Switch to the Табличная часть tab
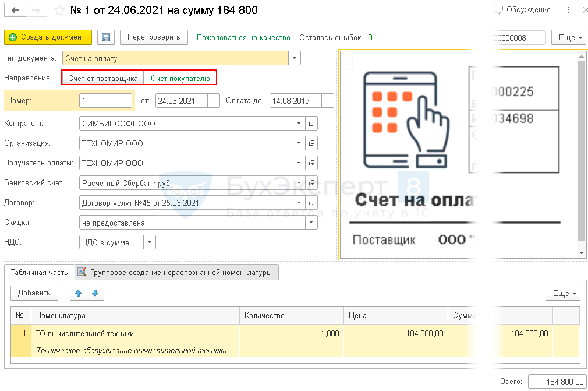This screenshot has width=588, height=391. (40, 273)
